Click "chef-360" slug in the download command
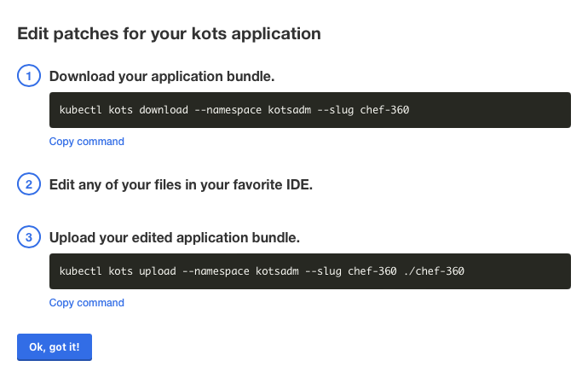The height and width of the screenshot is (378, 588). click(x=385, y=110)
